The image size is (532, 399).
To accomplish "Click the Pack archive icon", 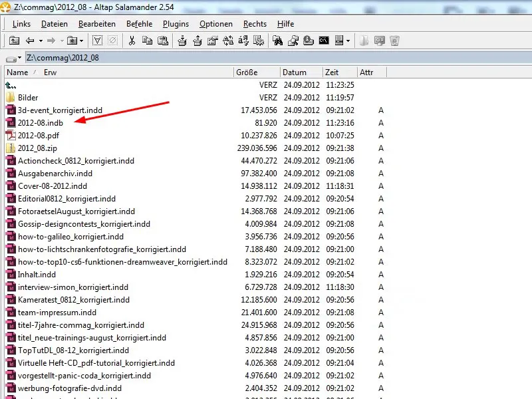I will click(182, 41).
